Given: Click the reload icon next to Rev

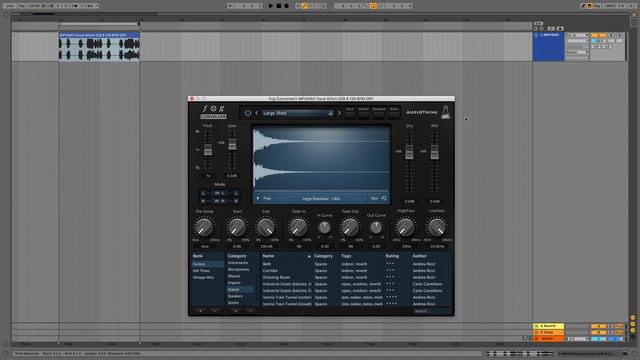Looking at the screenshot, I should pyautogui.click(x=384, y=198).
